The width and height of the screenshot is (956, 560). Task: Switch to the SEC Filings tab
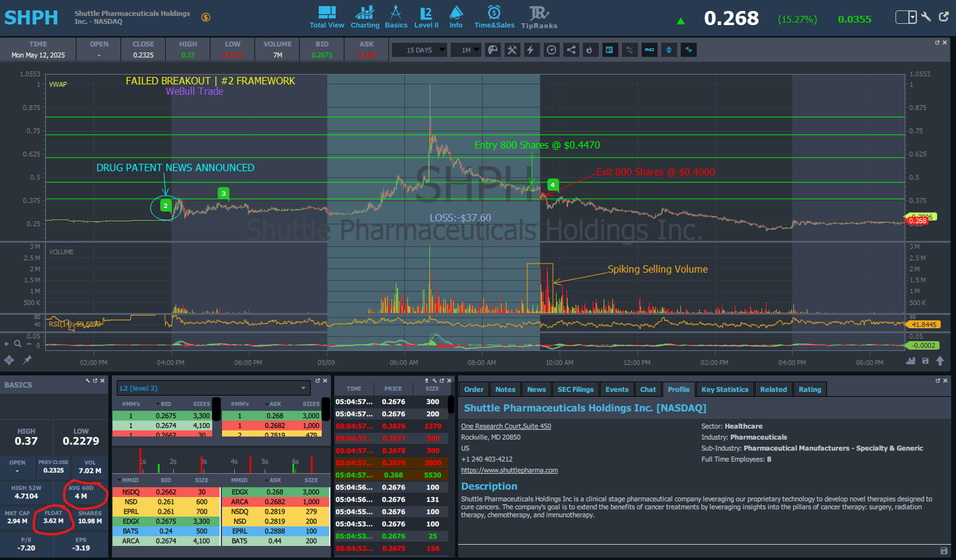pos(575,389)
